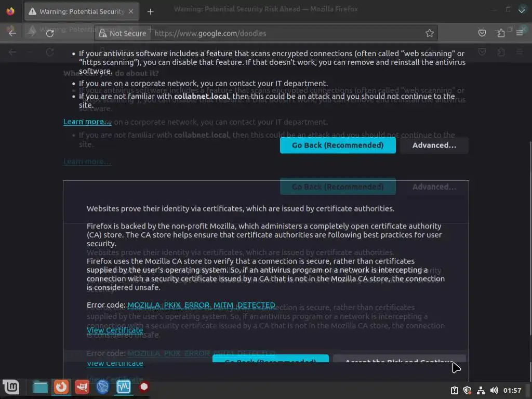This screenshot has width=532, height=399.
Task: Click the red hexagon taskbar icon
Action: pyautogui.click(x=144, y=387)
